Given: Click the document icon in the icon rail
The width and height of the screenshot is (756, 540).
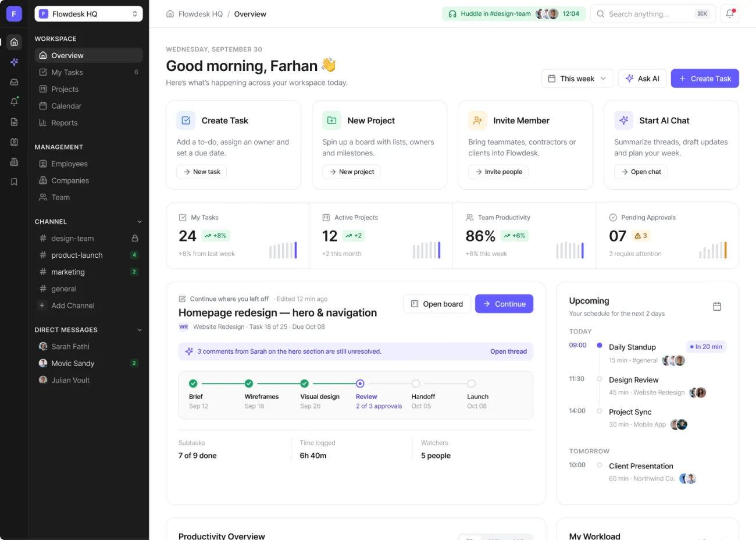Looking at the screenshot, I should click(14, 122).
